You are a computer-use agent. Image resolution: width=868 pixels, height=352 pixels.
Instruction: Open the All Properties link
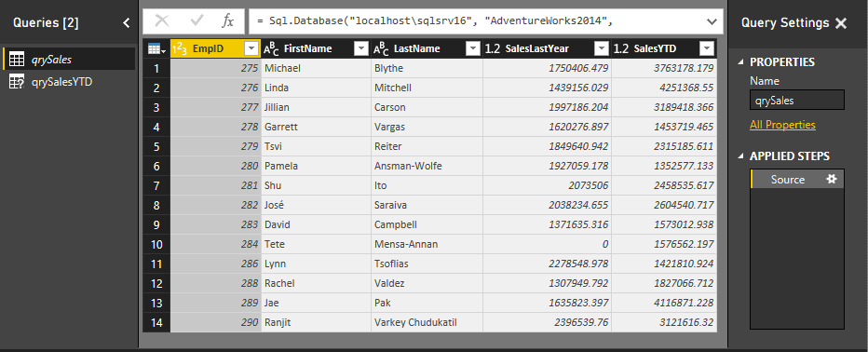click(782, 125)
